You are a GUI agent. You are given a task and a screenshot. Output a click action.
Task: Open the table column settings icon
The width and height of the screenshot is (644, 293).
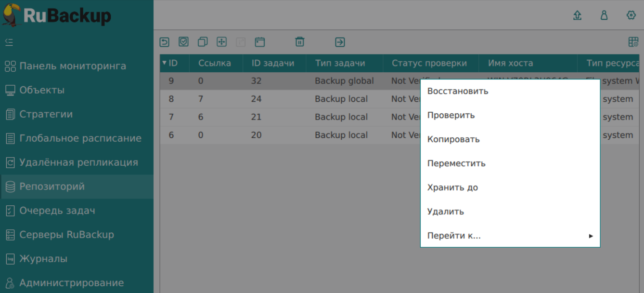click(633, 42)
